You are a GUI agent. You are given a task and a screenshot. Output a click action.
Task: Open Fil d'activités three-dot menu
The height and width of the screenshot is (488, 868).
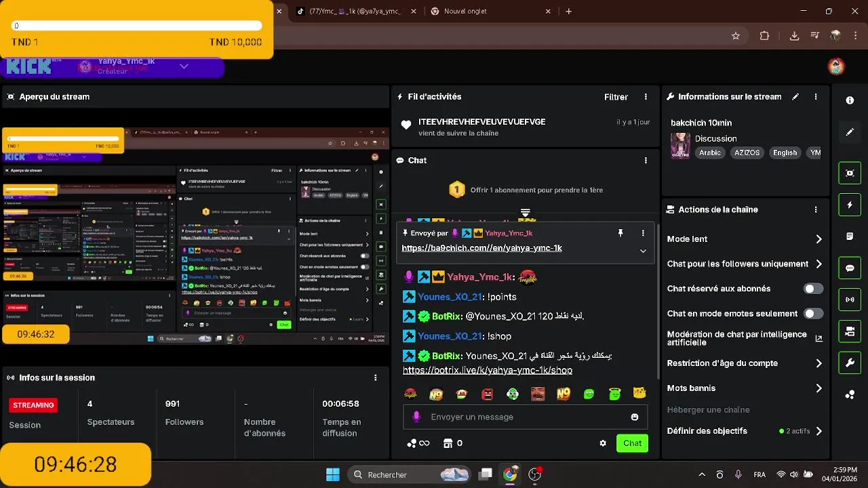click(646, 97)
